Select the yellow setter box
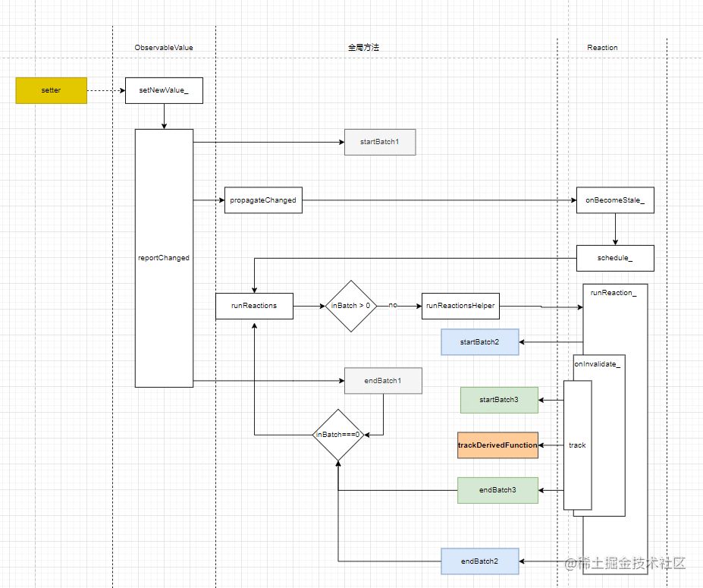The image size is (703, 588). (51, 90)
